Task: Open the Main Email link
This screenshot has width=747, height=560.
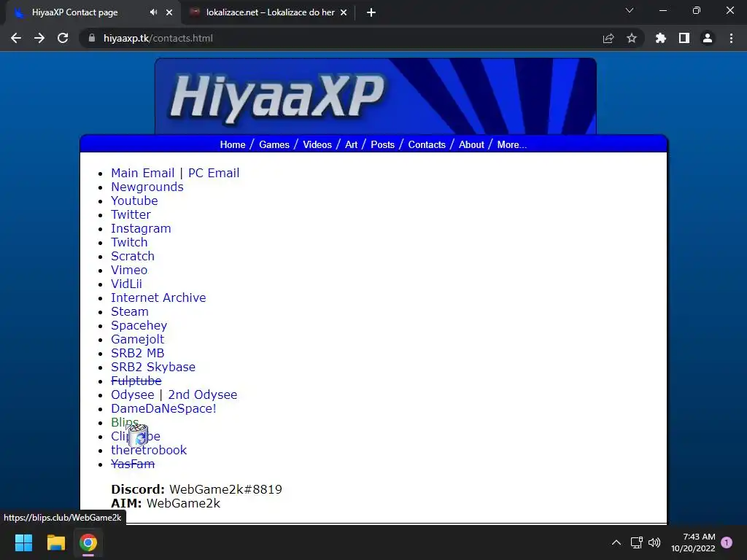Action: click(142, 173)
